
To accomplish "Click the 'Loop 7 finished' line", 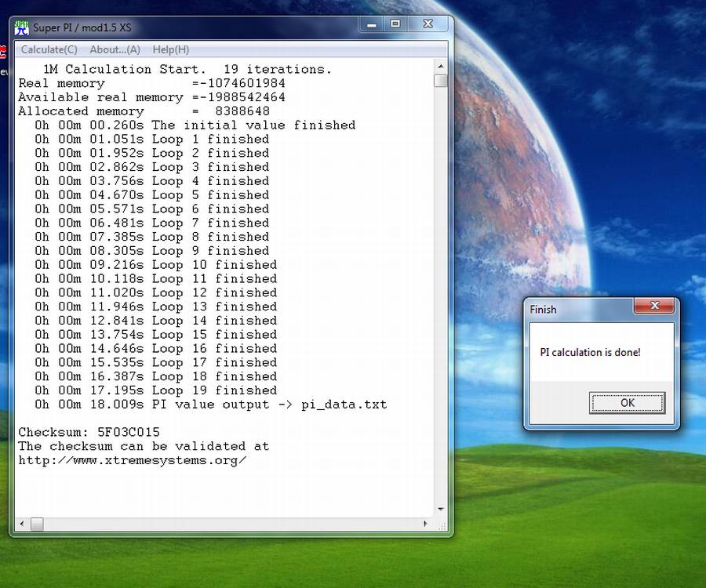I will [x=152, y=223].
